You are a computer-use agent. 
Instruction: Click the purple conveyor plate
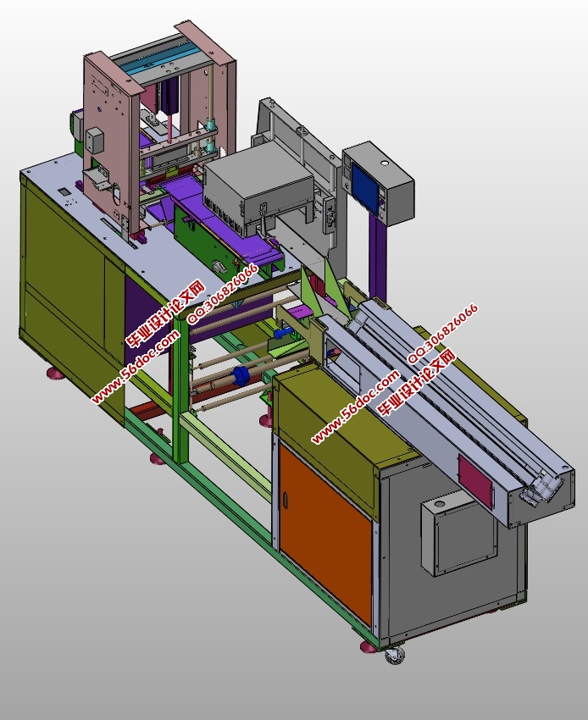point(220,220)
